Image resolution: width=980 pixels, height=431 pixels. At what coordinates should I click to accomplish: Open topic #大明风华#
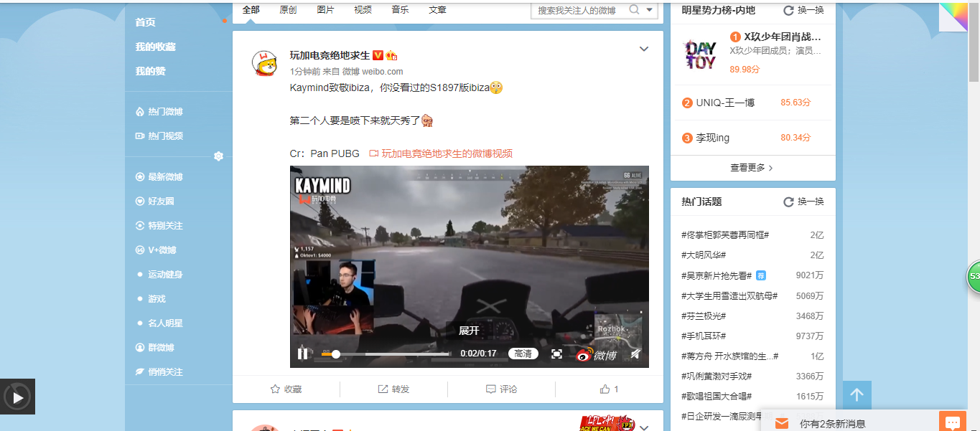[x=704, y=255]
